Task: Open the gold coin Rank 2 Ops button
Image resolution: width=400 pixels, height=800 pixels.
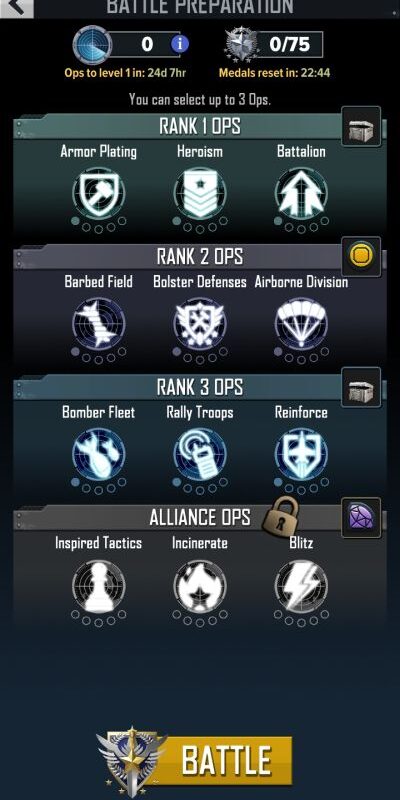Action: (x=361, y=257)
